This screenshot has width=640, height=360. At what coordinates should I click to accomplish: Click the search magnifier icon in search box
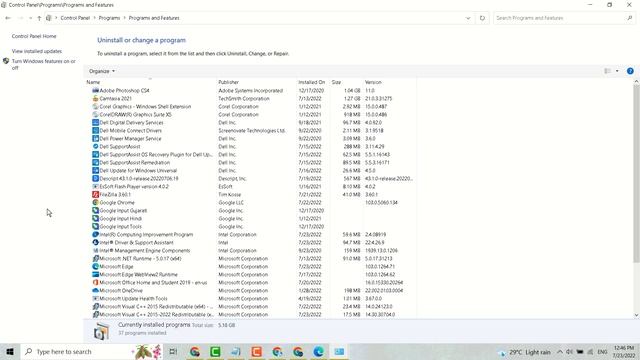pos(629,18)
